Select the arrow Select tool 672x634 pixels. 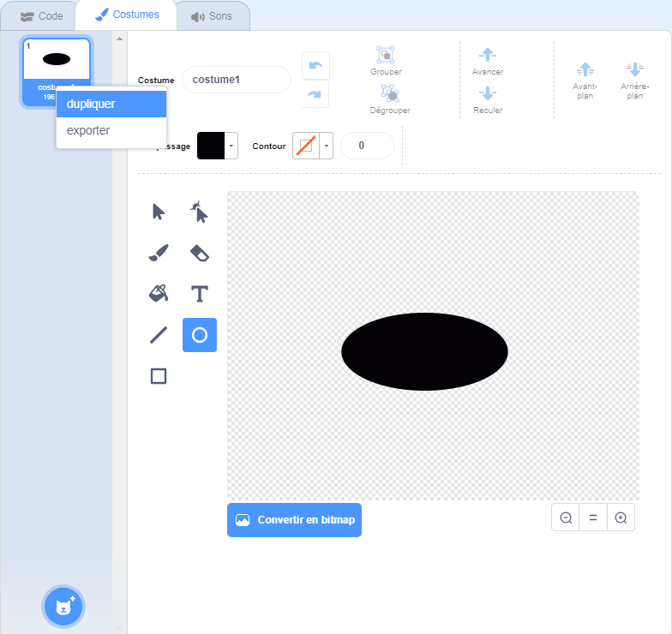(x=159, y=212)
